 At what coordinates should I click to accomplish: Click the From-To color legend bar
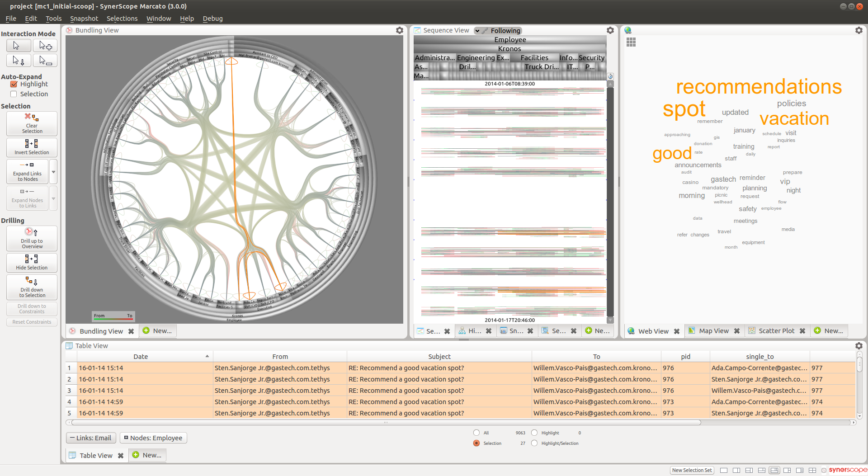(113, 316)
